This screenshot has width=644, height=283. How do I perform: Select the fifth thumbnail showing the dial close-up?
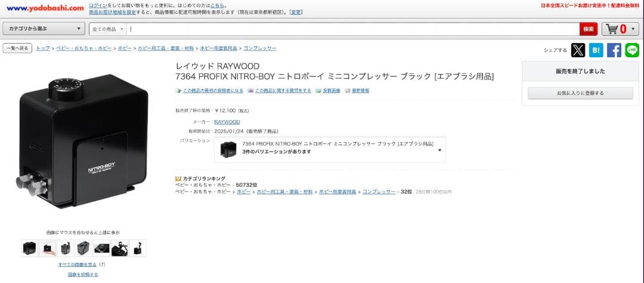(x=101, y=248)
